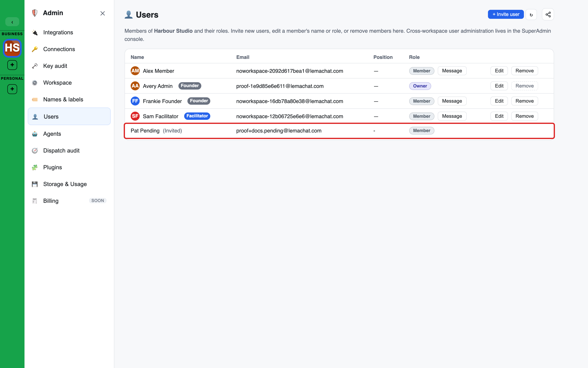
Task: Remove Alex Member from workspace
Action: coord(525,71)
